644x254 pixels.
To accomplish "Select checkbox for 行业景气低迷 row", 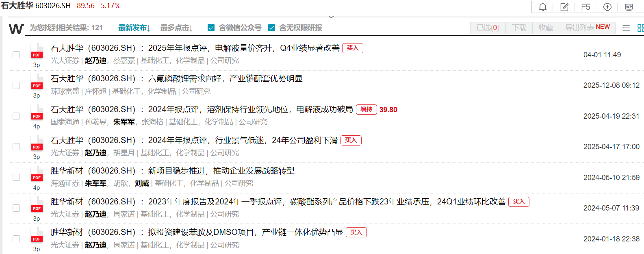I will click(x=16, y=147).
